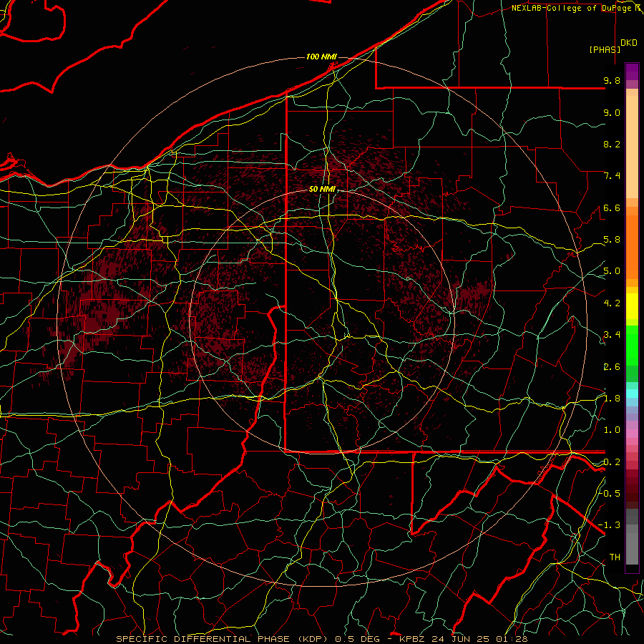Click the 4.2 color scale value
Image resolution: width=644 pixels, height=644 pixels.
pyautogui.click(x=612, y=303)
